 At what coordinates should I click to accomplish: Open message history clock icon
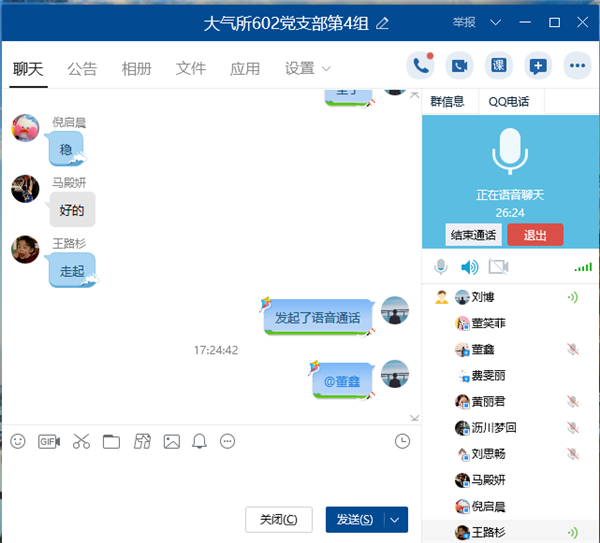click(402, 441)
